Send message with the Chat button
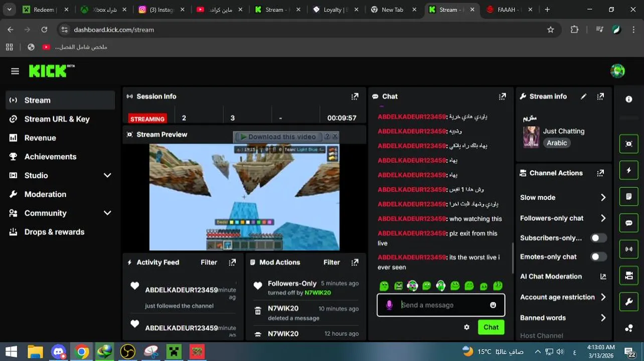The height and width of the screenshot is (361, 644). click(491, 327)
